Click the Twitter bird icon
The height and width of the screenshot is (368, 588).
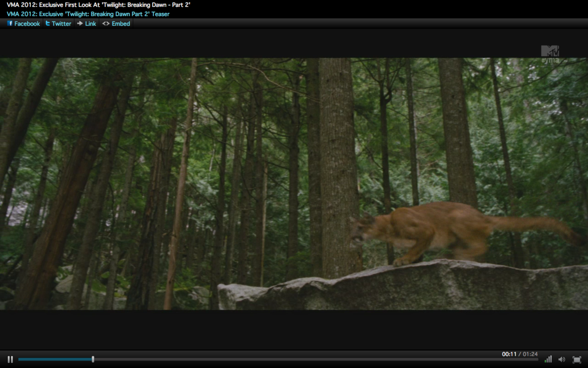48,23
